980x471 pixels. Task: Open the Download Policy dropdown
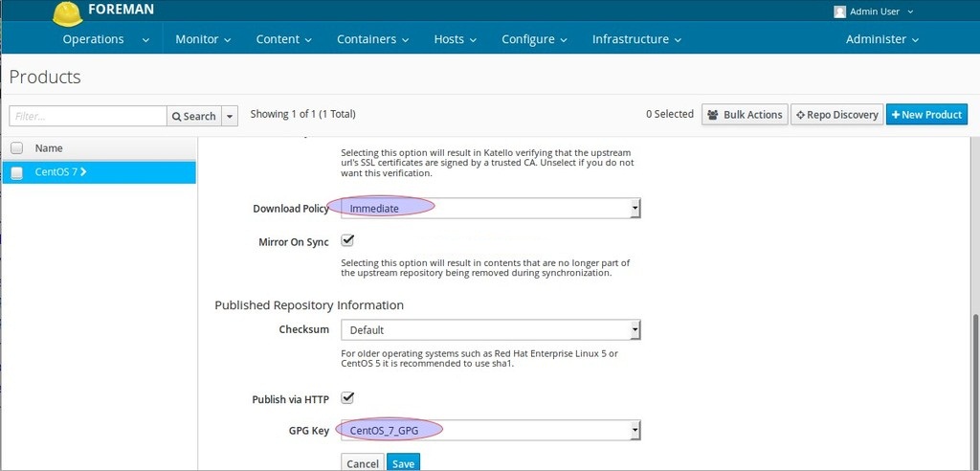[491, 209]
